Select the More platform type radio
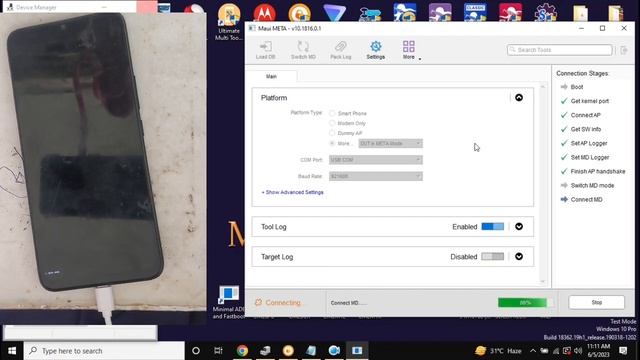The width and height of the screenshot is (640, 360). click(332, 143)
